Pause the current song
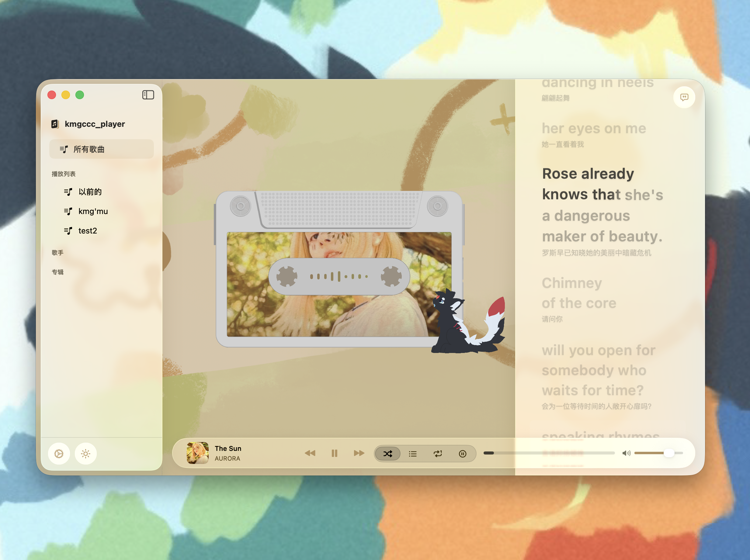750x560 pixels. [x=334, y=453]
